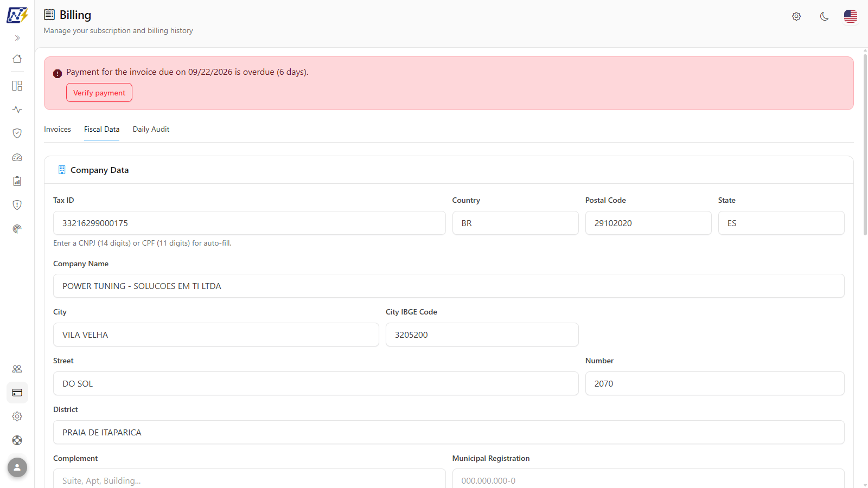Viewport: 868px width, 488px height.
Task: Open the shield alert icon in sidebar
Action: pos(17,205)
